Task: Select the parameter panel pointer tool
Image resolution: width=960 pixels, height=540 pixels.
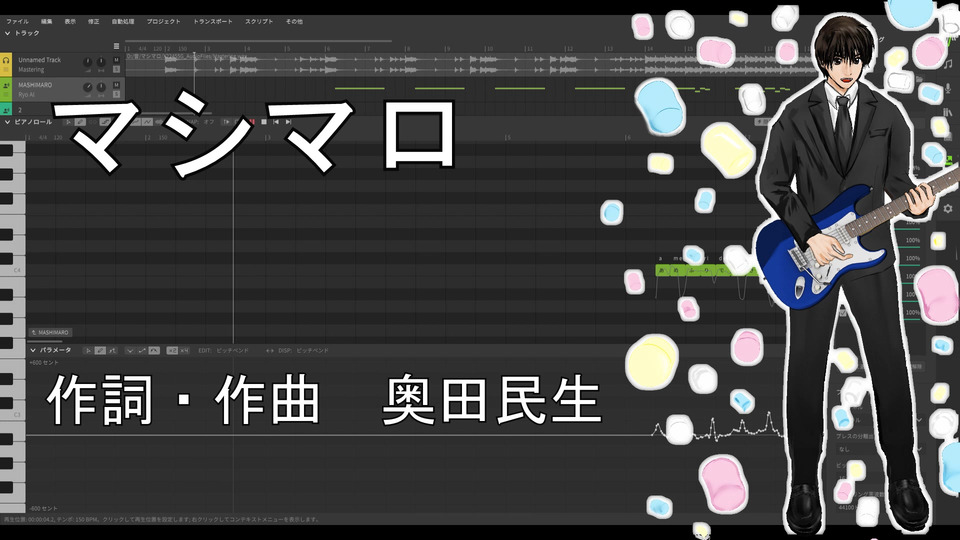Action: tap(88, 351)
